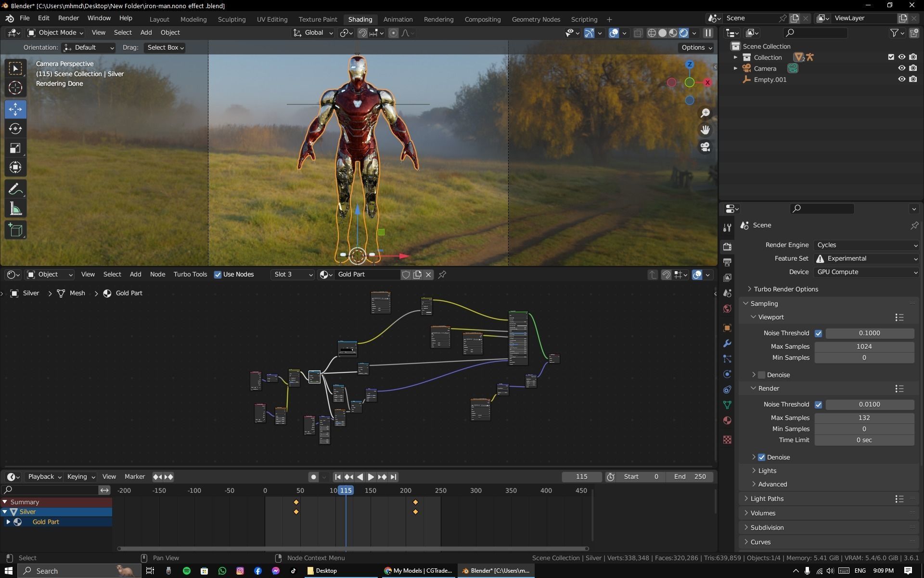Open the Modifiers wrench tab
The image size is (924, 578).
coord(727,343)
